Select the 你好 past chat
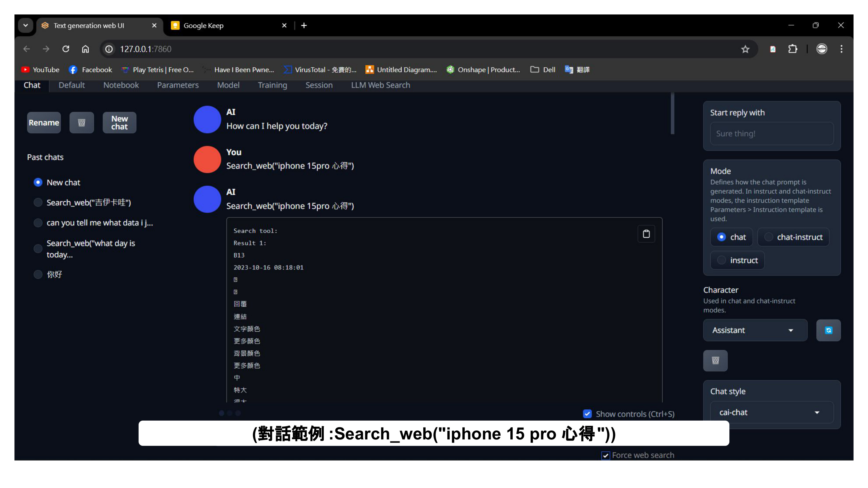 48,274
